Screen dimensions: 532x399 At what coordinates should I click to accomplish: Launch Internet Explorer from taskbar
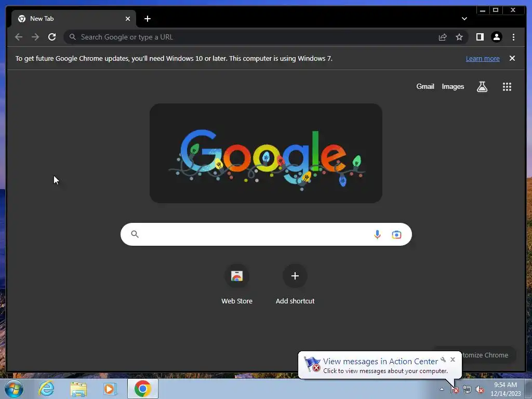coord(46,389)
